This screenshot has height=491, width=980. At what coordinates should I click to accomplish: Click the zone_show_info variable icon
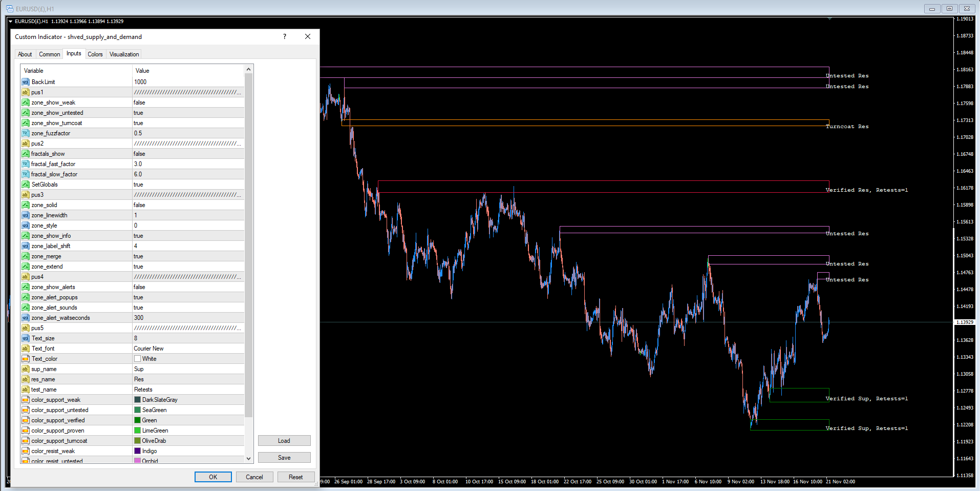(x=25, y=236)
